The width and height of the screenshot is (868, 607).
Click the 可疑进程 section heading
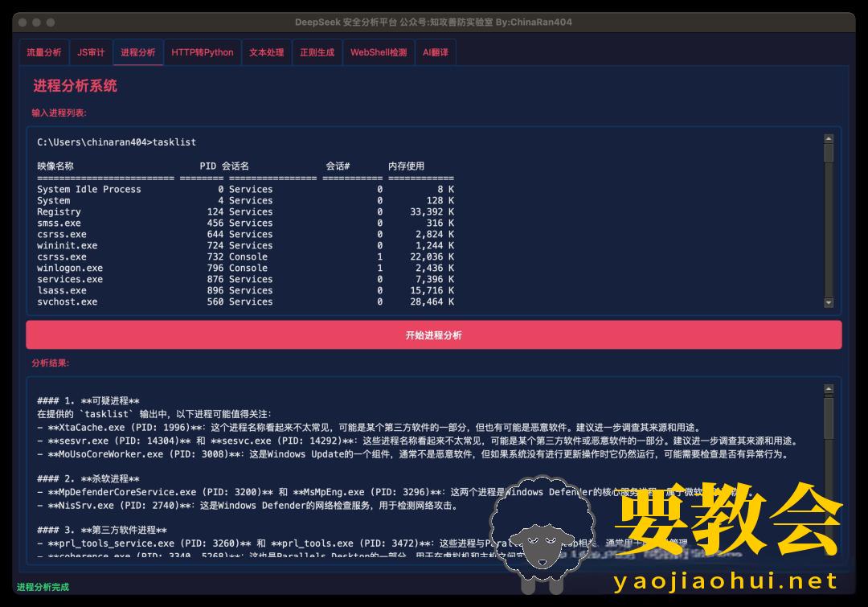coord(88,401)
